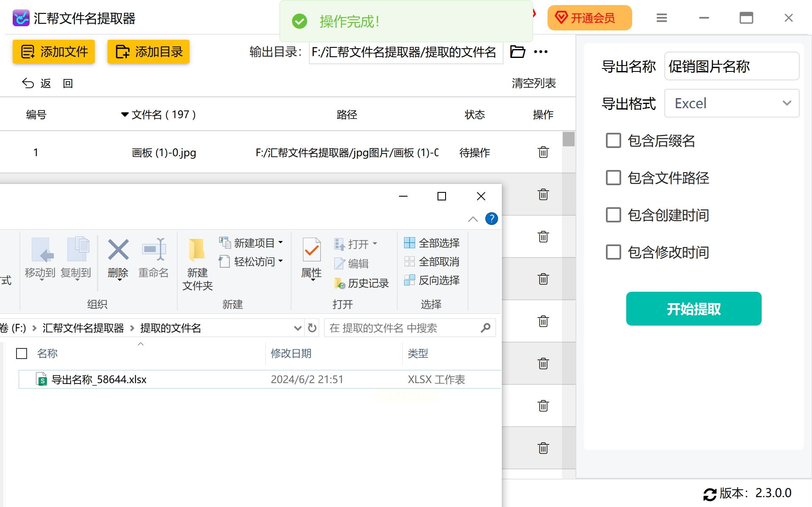This screenshot has width=812, height=507.
Task: Tick the 包含文件路径 checkbox
Action: [x=613, y=178]
